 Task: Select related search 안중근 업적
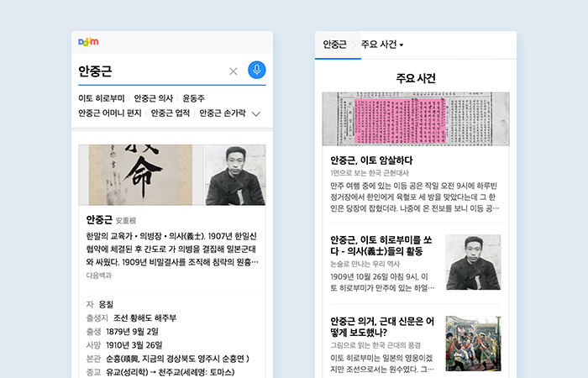point(171,113)
